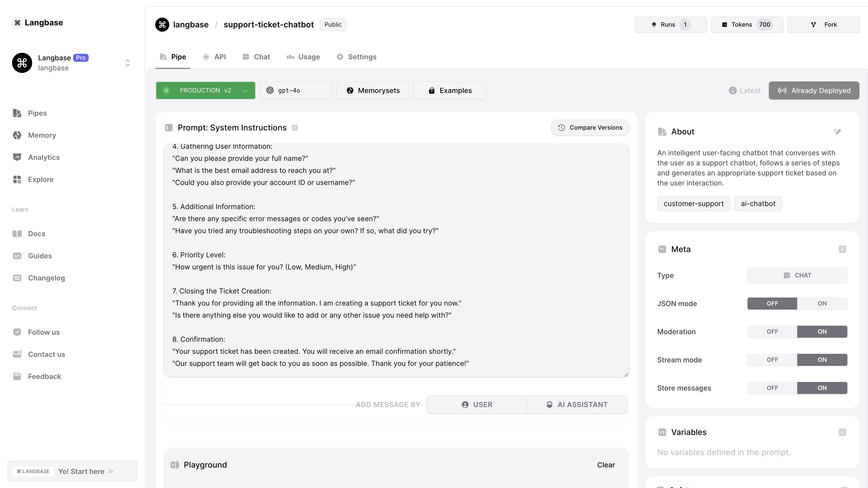Click the About section edit pencil icon
868x488 pixels.
(837, 131)
